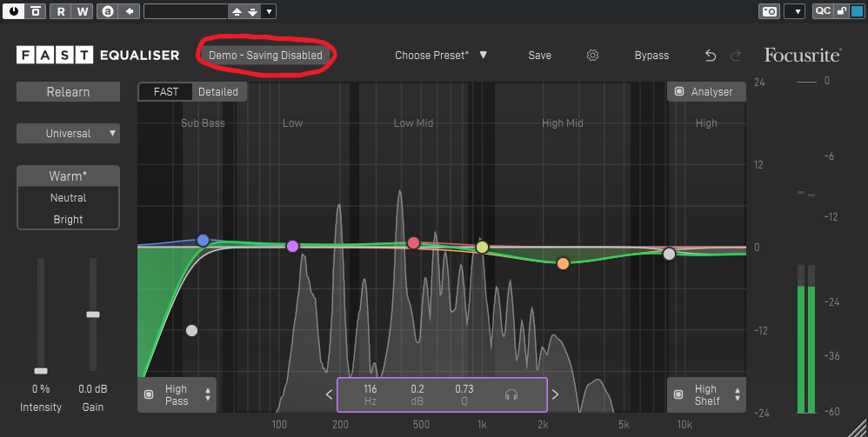868x437 pixels.
Task: Switch to the FAST view tab
Action: tap(165, 92)
